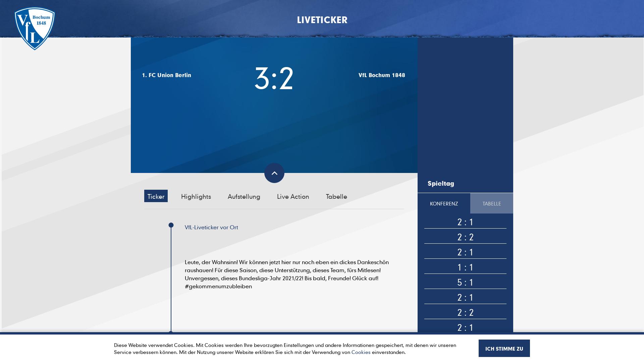This screenshot has width=644, height=362.
Task: Select the 1 : 1 result row
Action: [465, 267]
